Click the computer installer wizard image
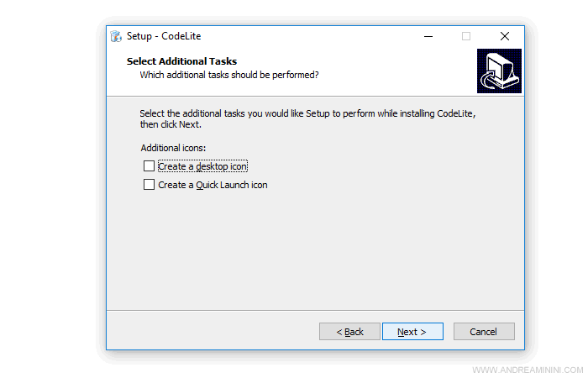This screenshot has height=378, width=588. tap(499, 71)
